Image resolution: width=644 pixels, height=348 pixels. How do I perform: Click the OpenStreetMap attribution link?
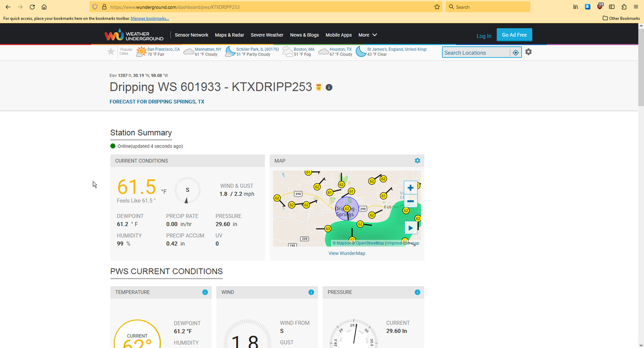pos(369,243)
